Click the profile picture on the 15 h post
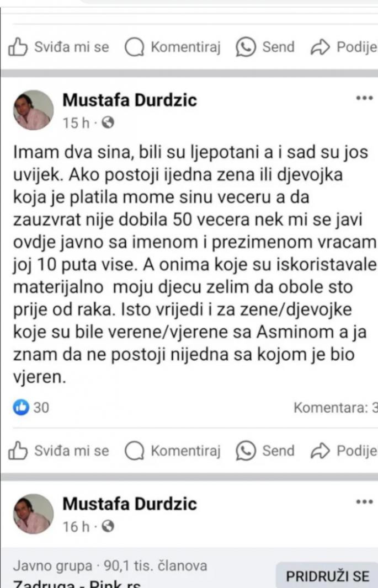 coord(33,110)
